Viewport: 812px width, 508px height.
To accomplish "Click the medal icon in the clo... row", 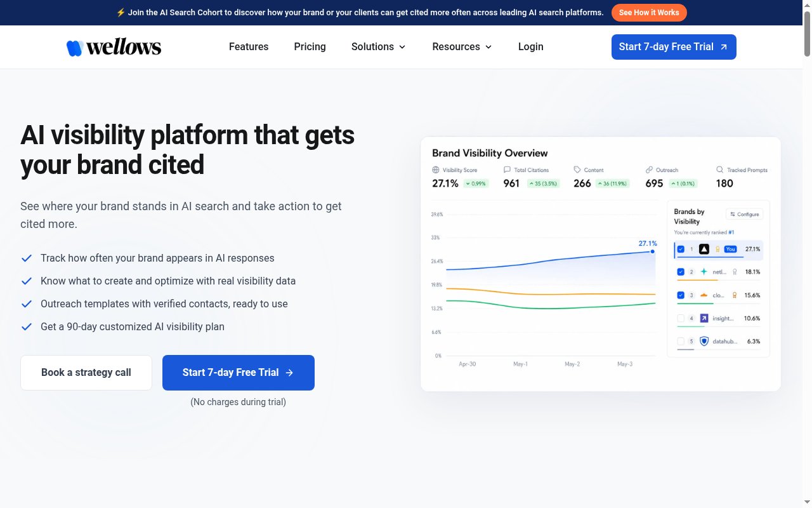I will point(735,295).
